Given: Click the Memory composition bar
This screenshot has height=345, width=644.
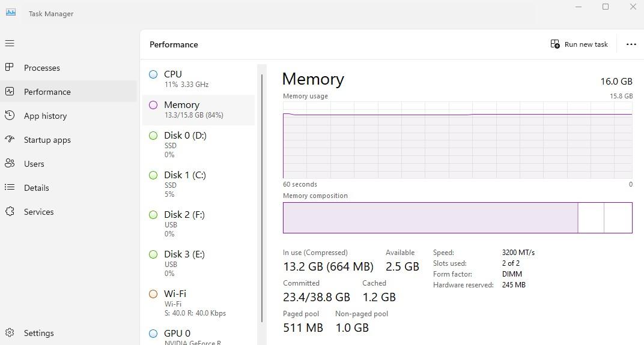Looking at the screenshot, I should 458,217.
